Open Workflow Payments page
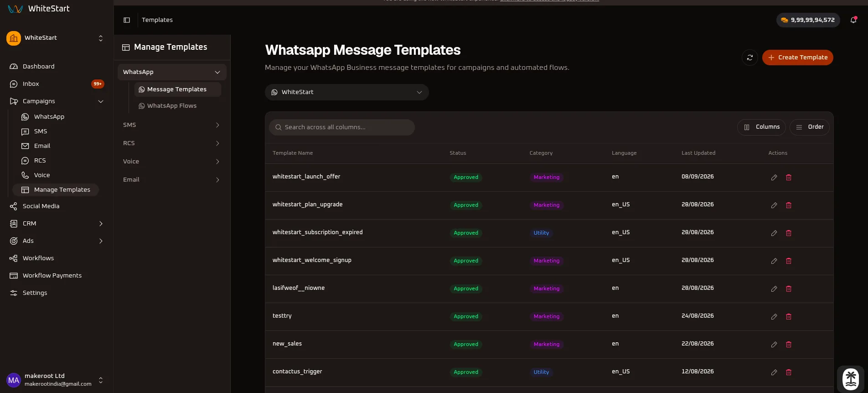The height and width of the screenshot is (393, 868). pyautogui.click(x=57, y=276)
